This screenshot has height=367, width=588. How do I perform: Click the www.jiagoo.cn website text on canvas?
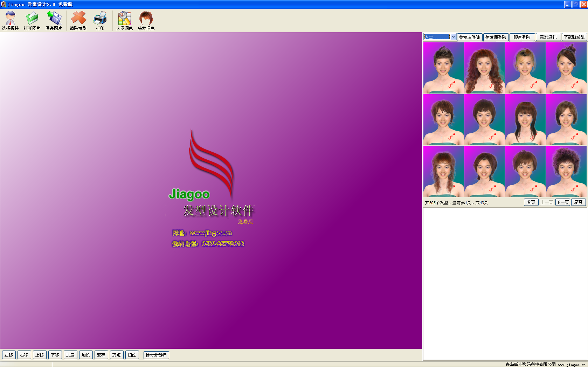[211, 233]
